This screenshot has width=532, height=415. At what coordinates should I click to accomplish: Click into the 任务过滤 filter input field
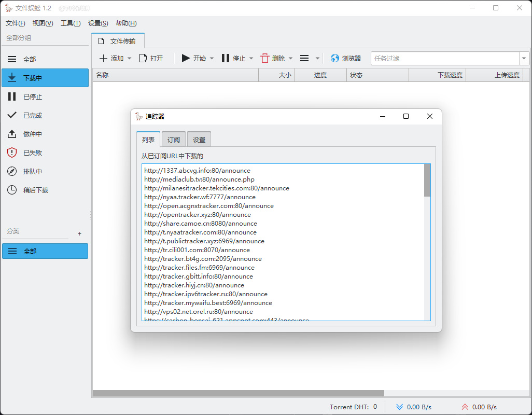(445, 59)
